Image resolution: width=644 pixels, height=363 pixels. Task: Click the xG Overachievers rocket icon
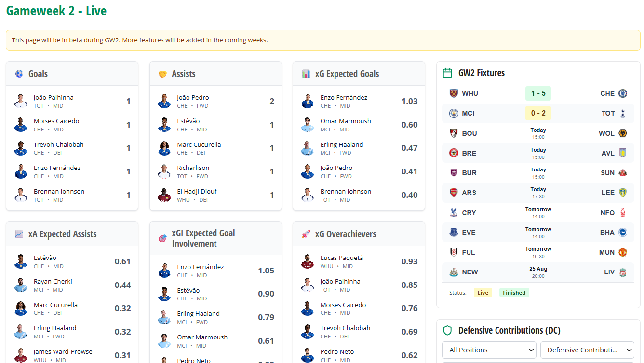pyautogui.click(x=306, y=234)
